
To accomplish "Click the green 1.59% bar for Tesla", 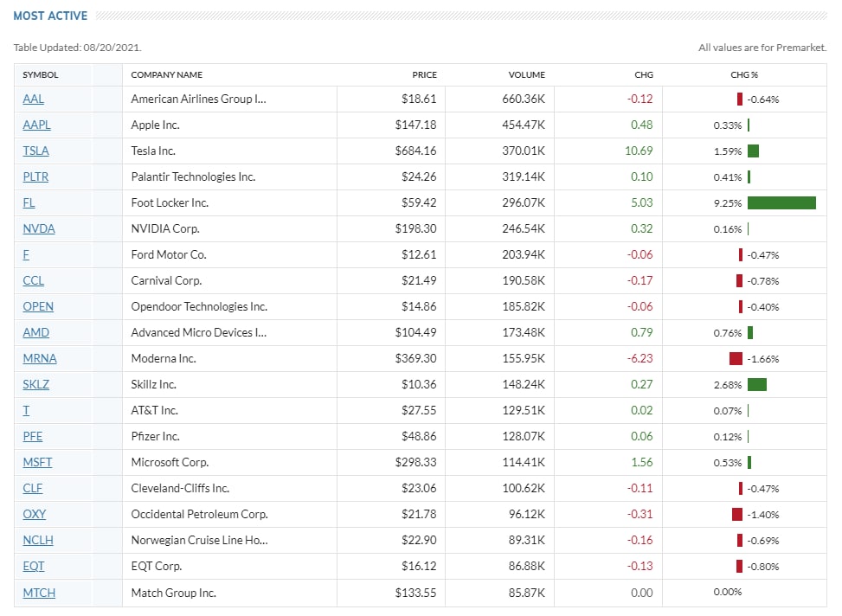I will click(753, 151).
